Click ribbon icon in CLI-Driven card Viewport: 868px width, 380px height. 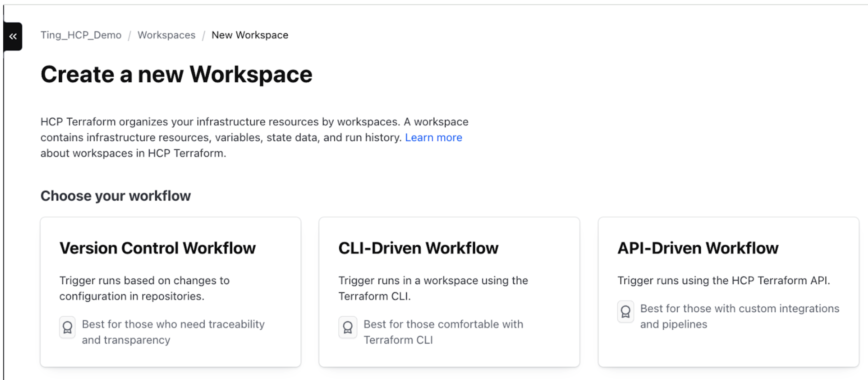347,327
